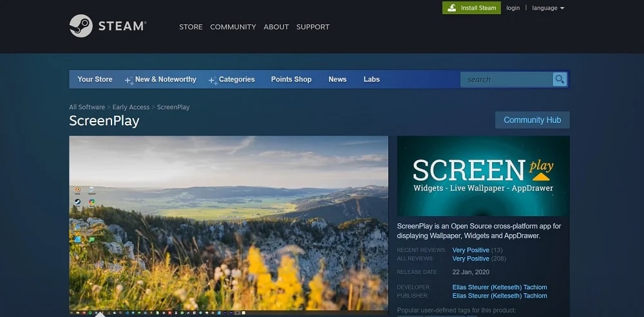This screenshot has height=317, width=644.
Task: Click the Steam logo icon
Action: click(81, 26)
